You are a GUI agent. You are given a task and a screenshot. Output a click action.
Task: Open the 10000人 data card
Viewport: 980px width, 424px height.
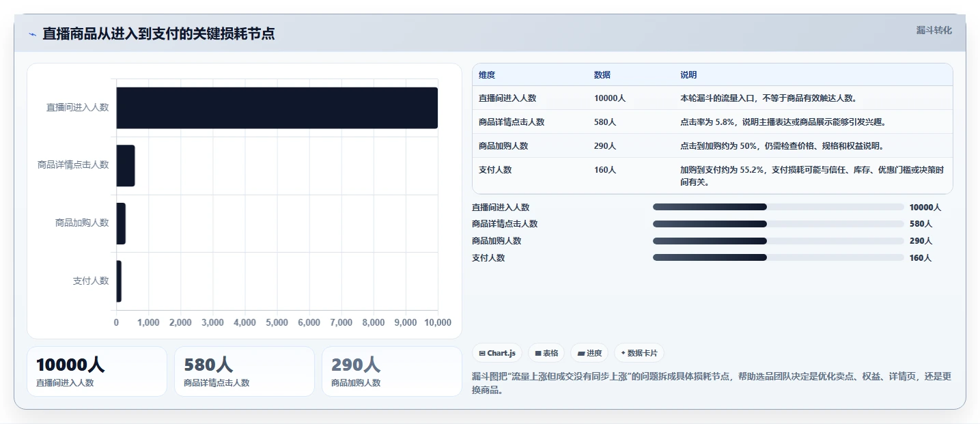[97, 371]
